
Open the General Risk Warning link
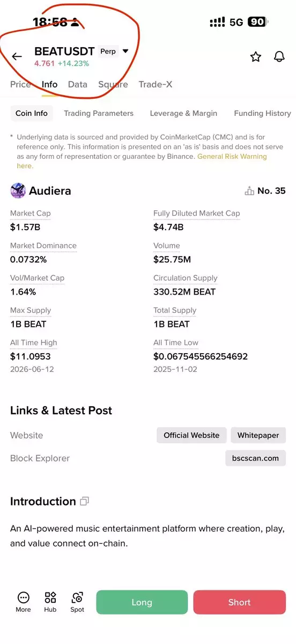pos(232,156)
